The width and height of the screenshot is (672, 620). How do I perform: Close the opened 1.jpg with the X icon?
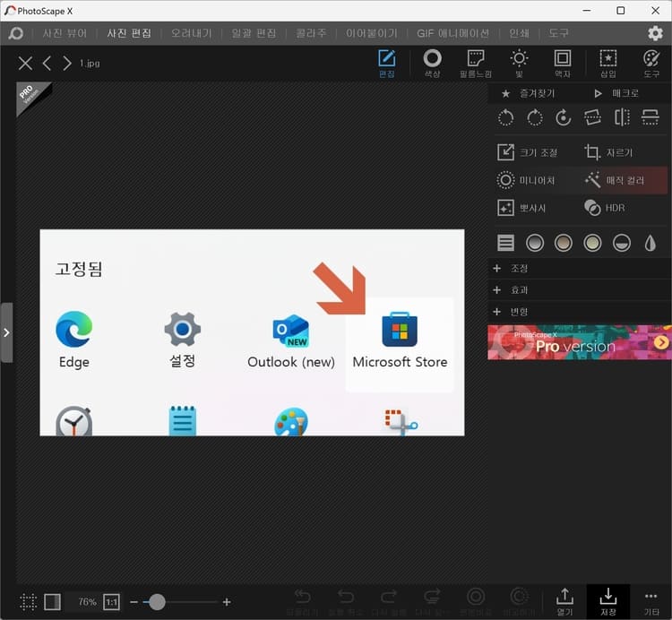tap(25, 64)
